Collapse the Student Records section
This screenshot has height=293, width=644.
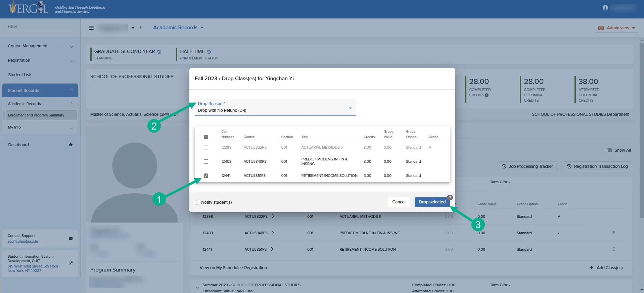click(x=40, y=90)
